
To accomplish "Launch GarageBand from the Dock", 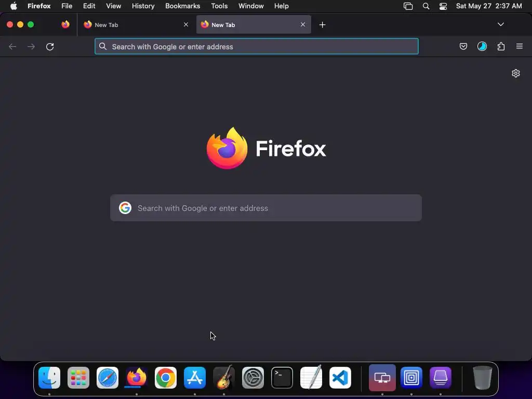I will click(x=224, y=377).
